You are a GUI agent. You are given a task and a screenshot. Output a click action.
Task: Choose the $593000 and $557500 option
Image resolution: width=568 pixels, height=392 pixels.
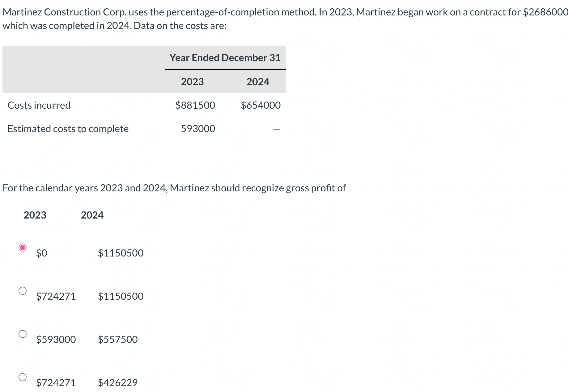22,333
